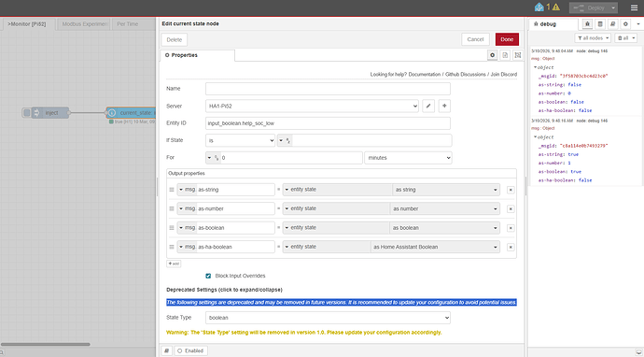Toggle Block Input Overrides checkbox

tap(208, 276)
